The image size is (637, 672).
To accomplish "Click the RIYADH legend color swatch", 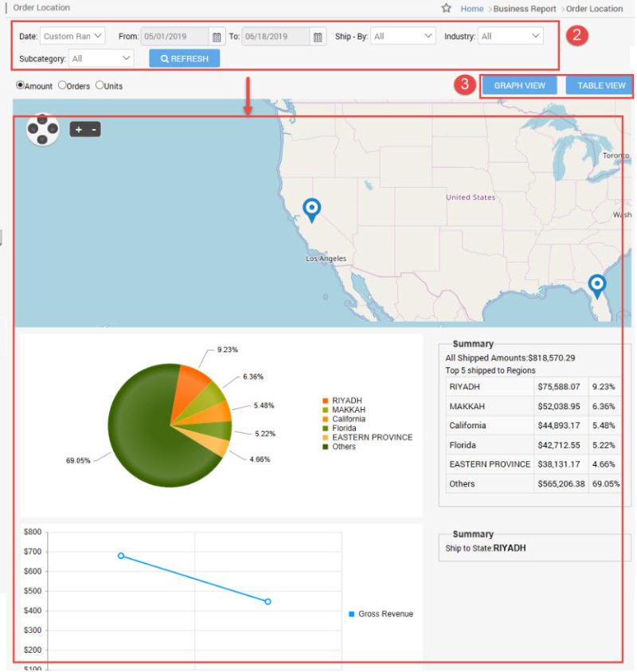I will [324, 400].
